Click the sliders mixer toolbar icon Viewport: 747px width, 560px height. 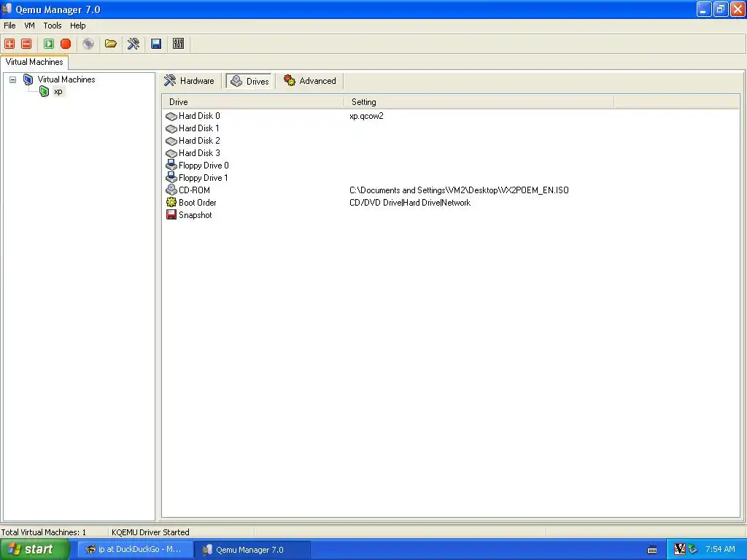click(178, 44)
